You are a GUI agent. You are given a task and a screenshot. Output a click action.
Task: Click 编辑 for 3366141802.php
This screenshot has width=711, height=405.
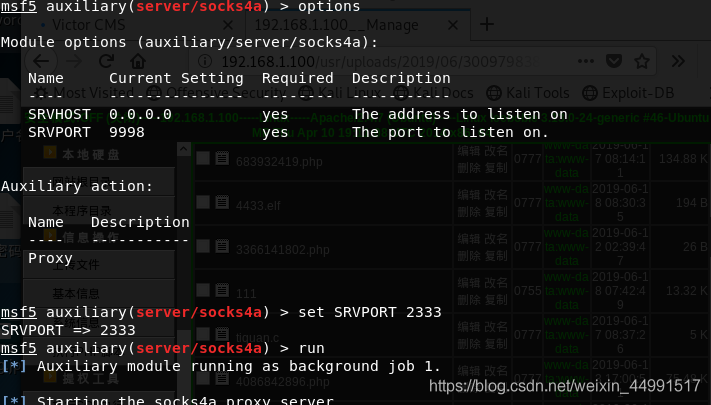[x=468, y=239]
